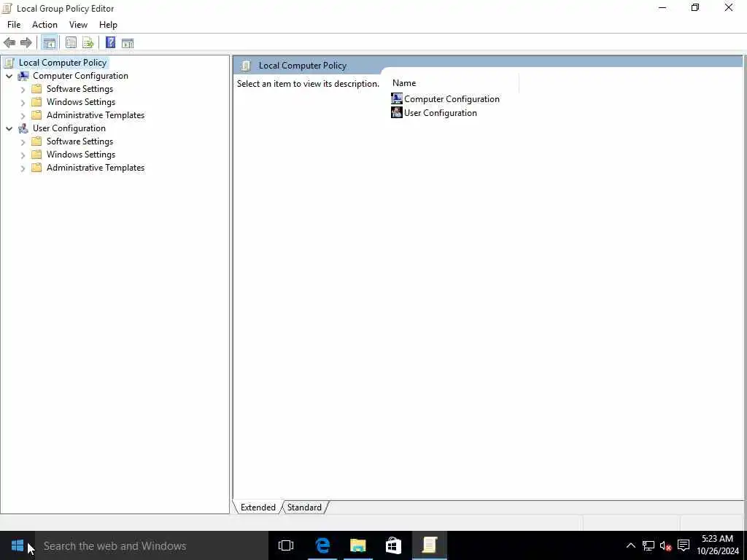
Task: Click folder icon of Windows Settings under Computer Configuration
Action: tap(36, 102)
